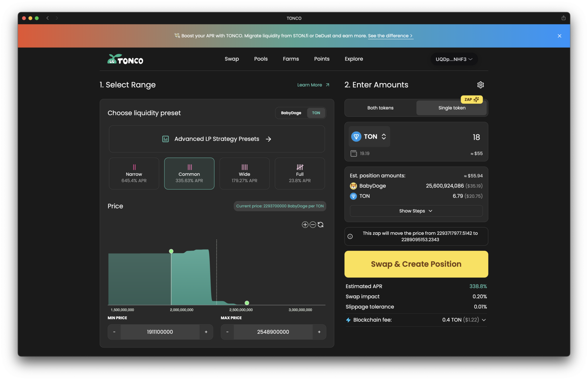Increase the MIN PRICE value
Viewport: 588px width, 380px height.
point(206,332)
